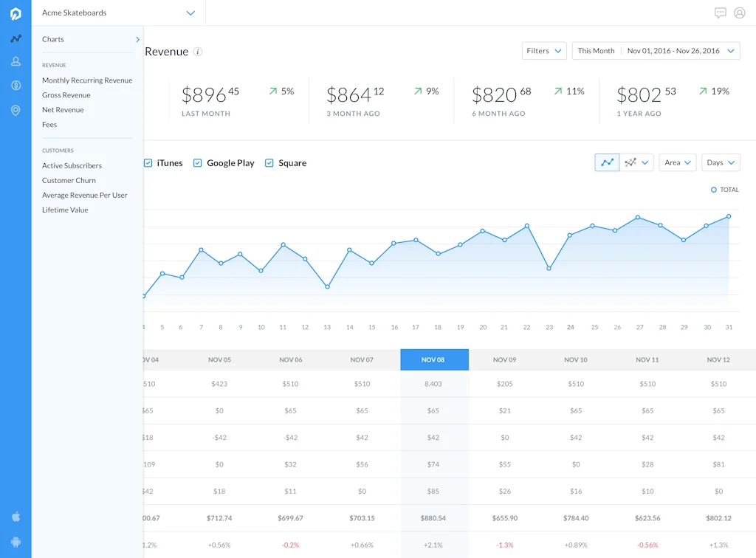Open the This Month date range dropdown

pos(656,51)
